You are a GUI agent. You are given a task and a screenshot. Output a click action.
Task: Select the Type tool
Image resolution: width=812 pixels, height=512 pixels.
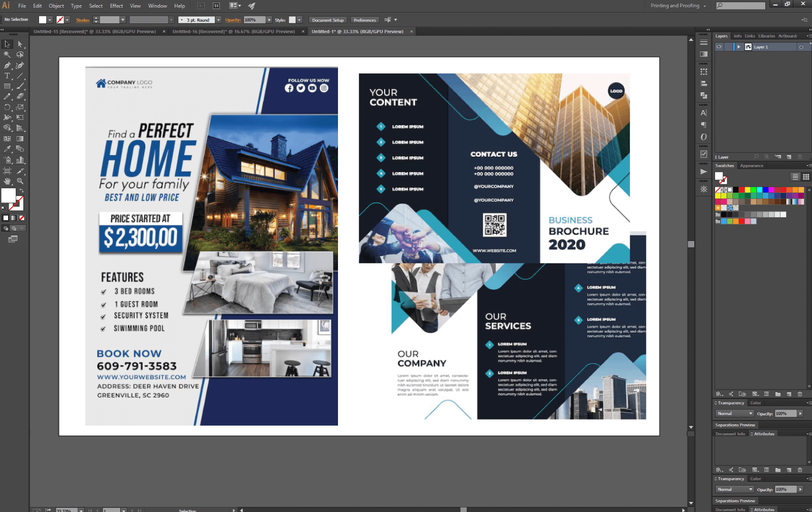click(7, 76)
